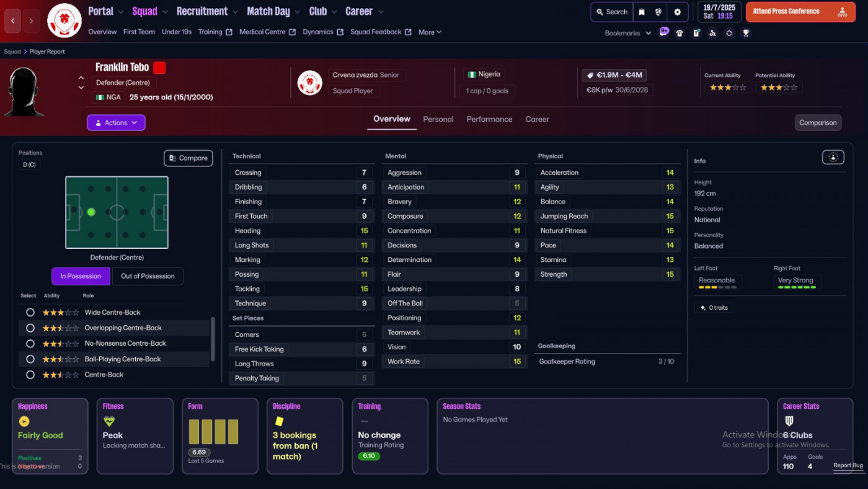The image size is (868, 489).
Task: Click the shirt icon in shortcuts row
Action: [680, 34]
